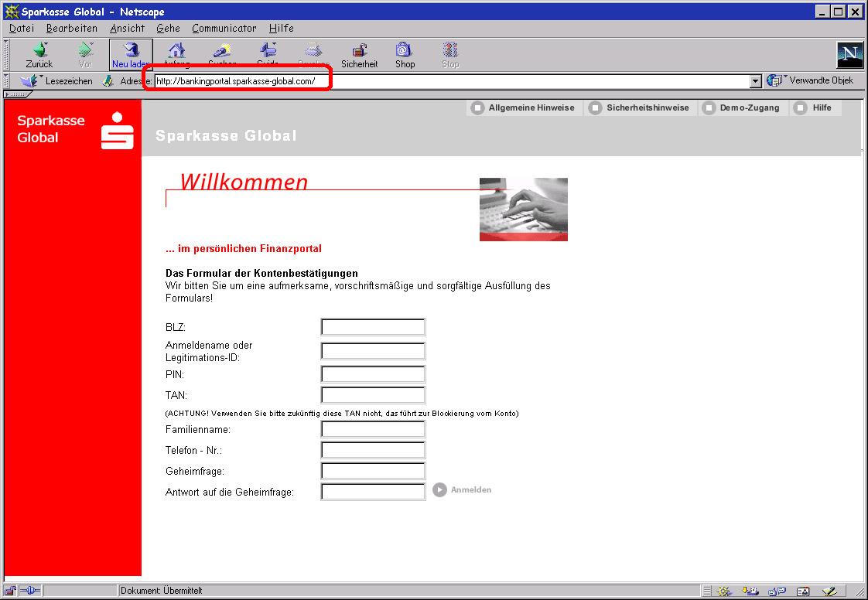This screenshot has height=600, width=868.
Task: Open the Inbox mail component icon
Action: [x=750, y=591]
